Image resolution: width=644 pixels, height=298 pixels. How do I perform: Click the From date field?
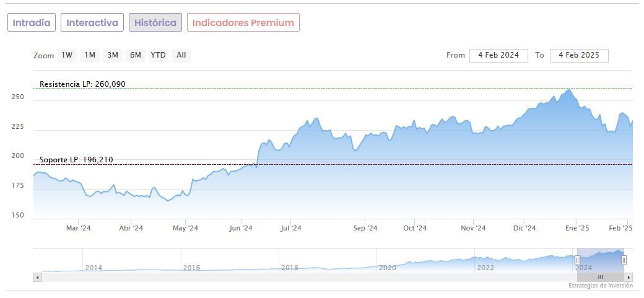pyautogui.click(x=498, y=55)
